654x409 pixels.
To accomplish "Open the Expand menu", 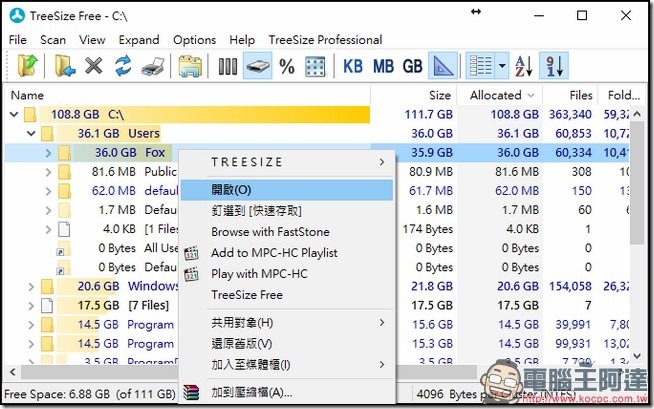I will pyautogui.click(x=139, y=40).
